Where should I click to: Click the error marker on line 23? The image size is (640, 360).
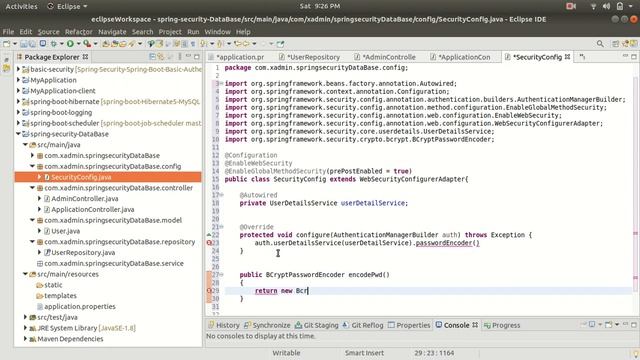tap(209, 243)
